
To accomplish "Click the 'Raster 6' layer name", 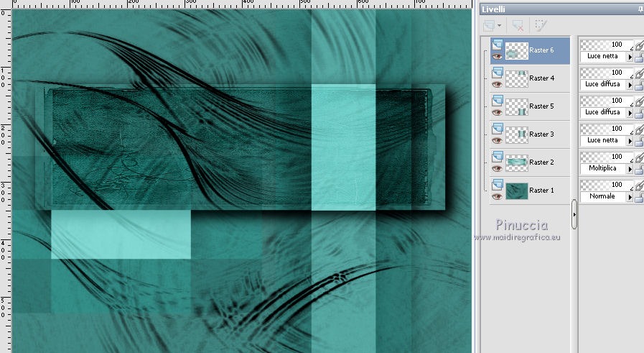I will [x=541, y=50].
